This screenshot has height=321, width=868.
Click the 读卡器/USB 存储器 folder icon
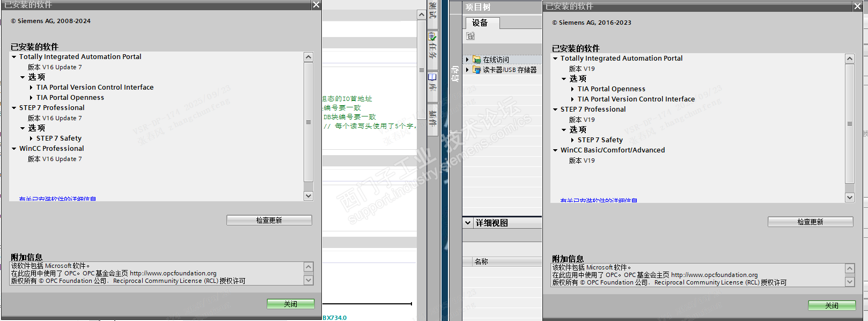(x=477, y=70)
